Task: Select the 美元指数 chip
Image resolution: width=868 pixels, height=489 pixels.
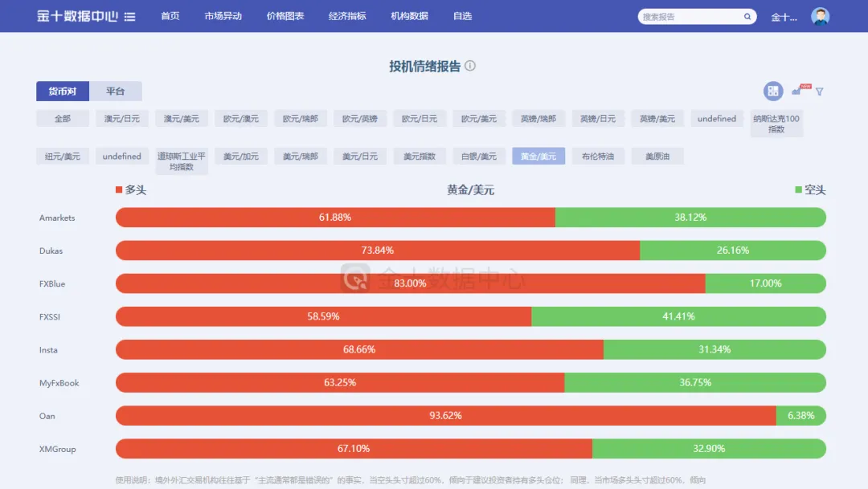Action: 420,156
